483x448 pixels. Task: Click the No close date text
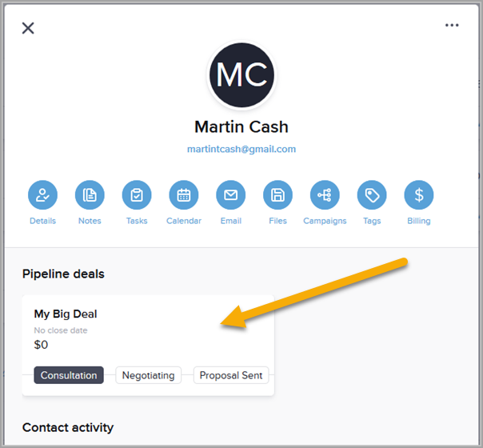[x=61, y=330]
